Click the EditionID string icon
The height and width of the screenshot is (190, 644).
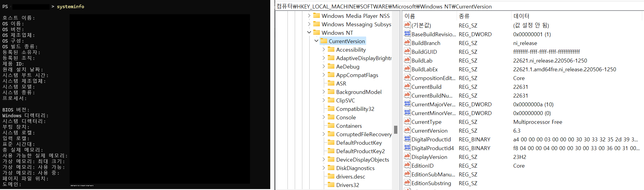coord(407,165)
